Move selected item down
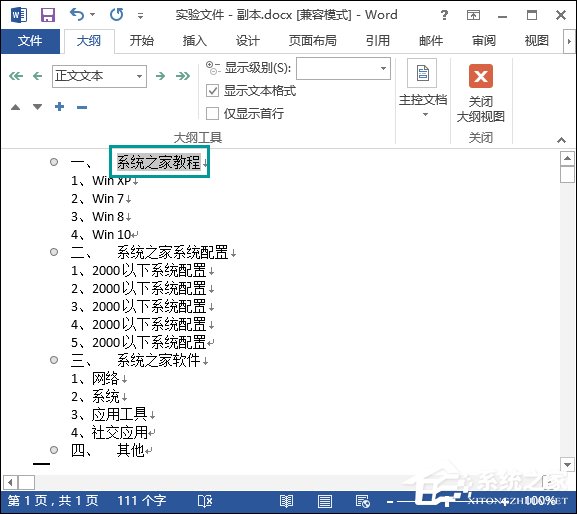Image resolution: width=577 pixels, height=514 pixels. point(37,107)
